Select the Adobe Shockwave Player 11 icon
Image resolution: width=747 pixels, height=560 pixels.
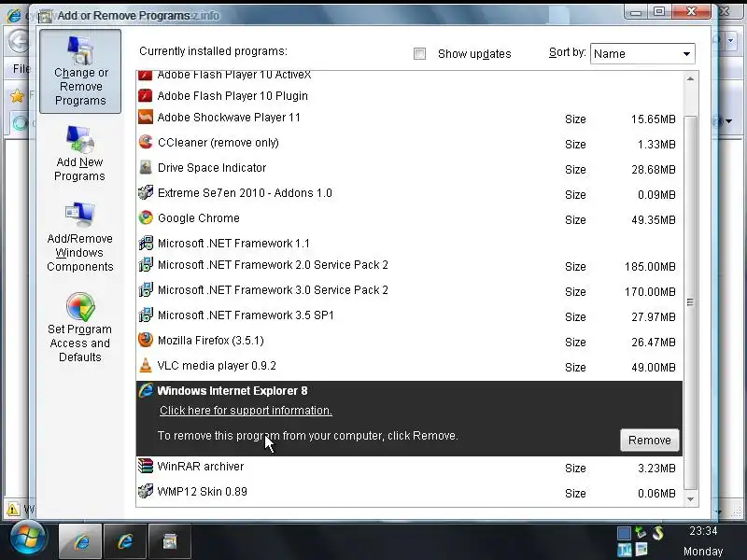146,118
